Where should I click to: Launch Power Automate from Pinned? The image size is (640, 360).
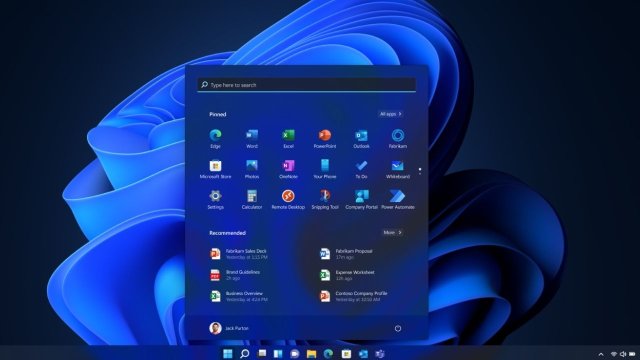(398, 200)
